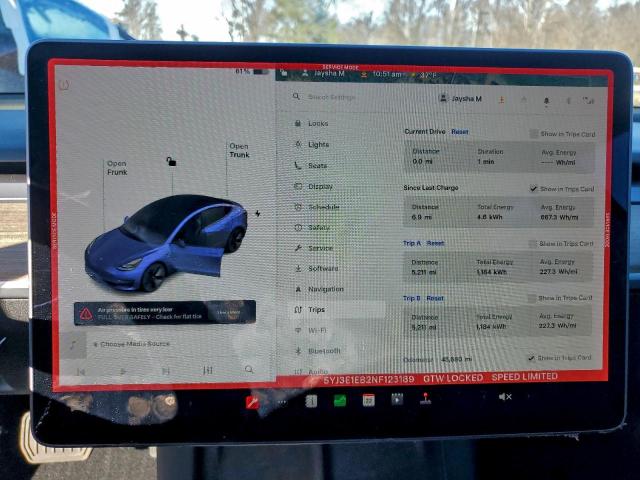Viewport: 640px width, 480px height.
Task: Reset Trip B counter
Action: tap(435, 298)
